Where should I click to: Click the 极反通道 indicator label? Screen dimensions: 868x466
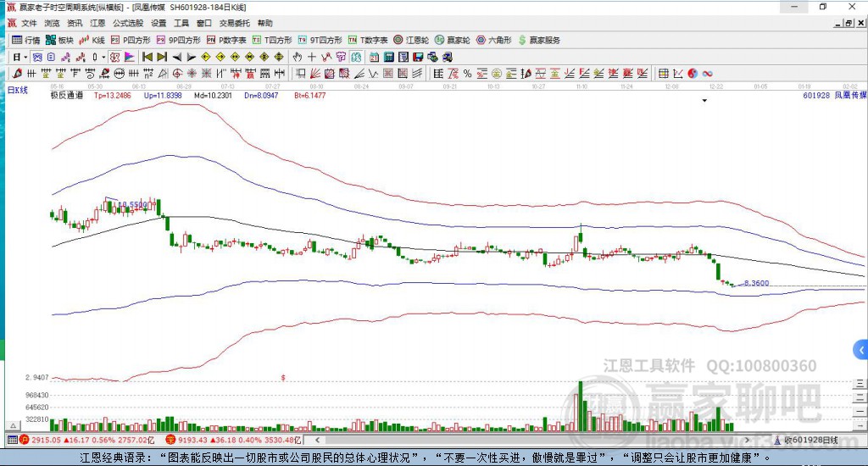pos(67,96)
